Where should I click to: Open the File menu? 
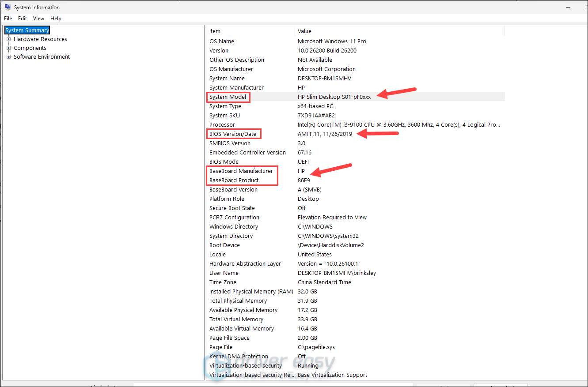[x=8, y=19]
